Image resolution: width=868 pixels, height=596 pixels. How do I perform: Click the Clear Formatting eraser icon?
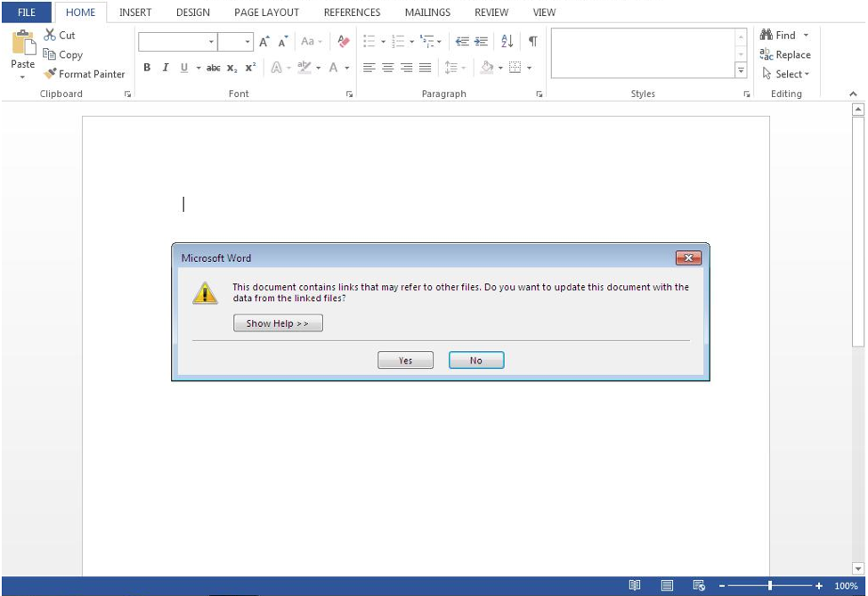point(344,42)
